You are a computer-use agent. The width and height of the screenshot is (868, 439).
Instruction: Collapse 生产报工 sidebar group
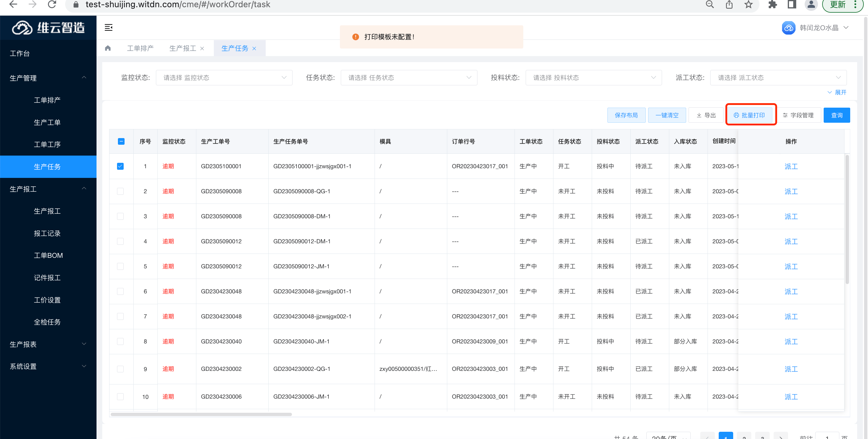click(x=48, y=189)
